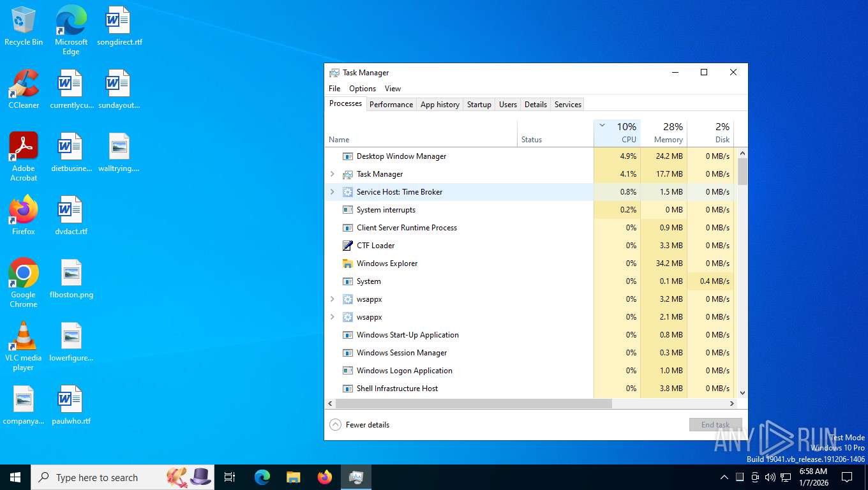Viewport: 868px width, 490px height.
Task: Open the View menu
Action: [x=393, y=89]
